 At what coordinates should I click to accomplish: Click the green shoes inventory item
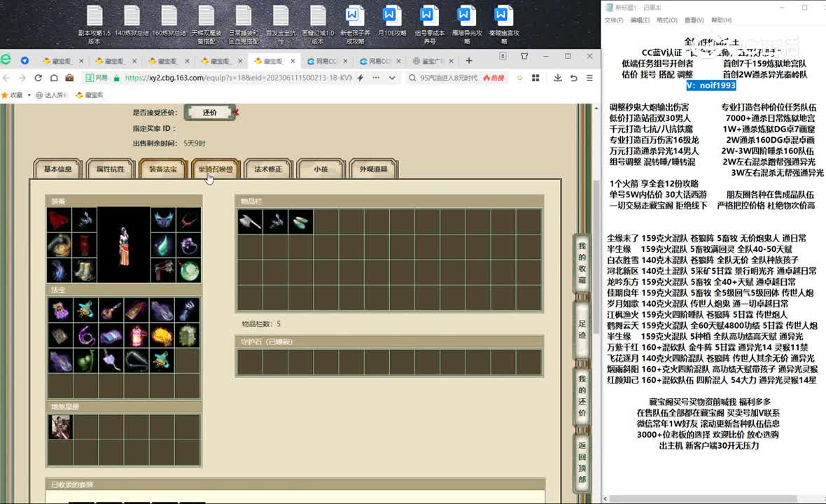coord(301,222)
